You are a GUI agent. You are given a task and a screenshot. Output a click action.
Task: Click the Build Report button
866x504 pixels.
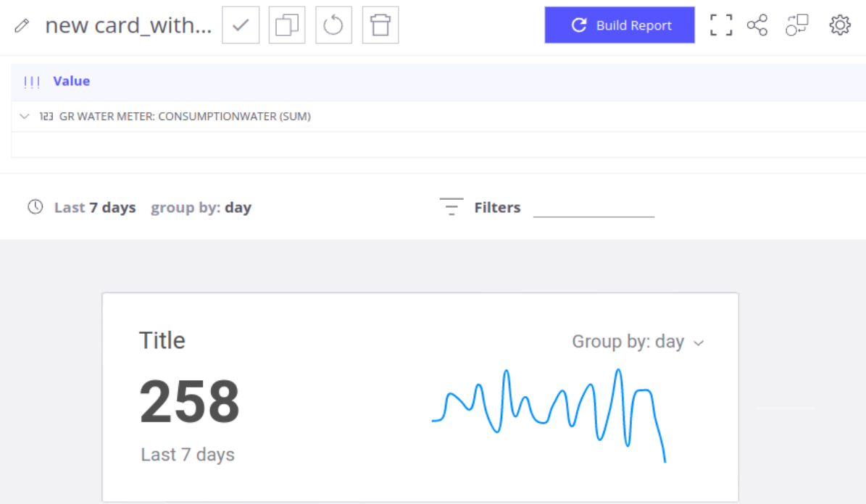click(x=620, y=25)
